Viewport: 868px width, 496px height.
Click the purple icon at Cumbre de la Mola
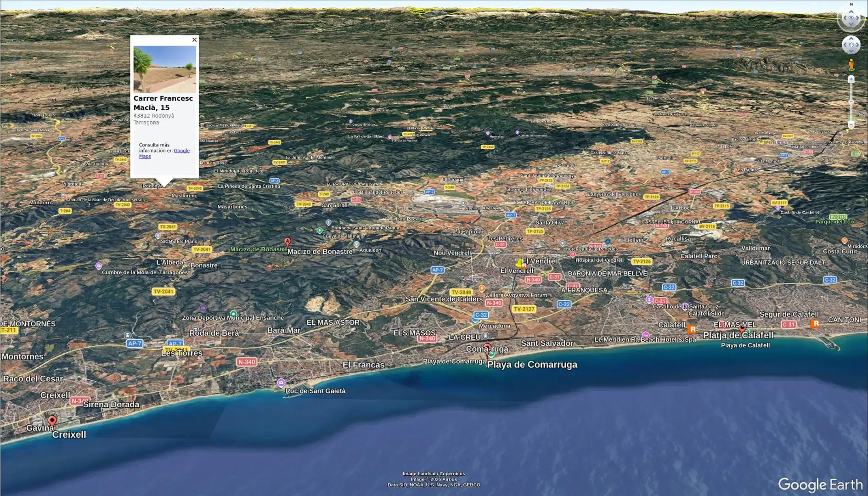[99, 266]
